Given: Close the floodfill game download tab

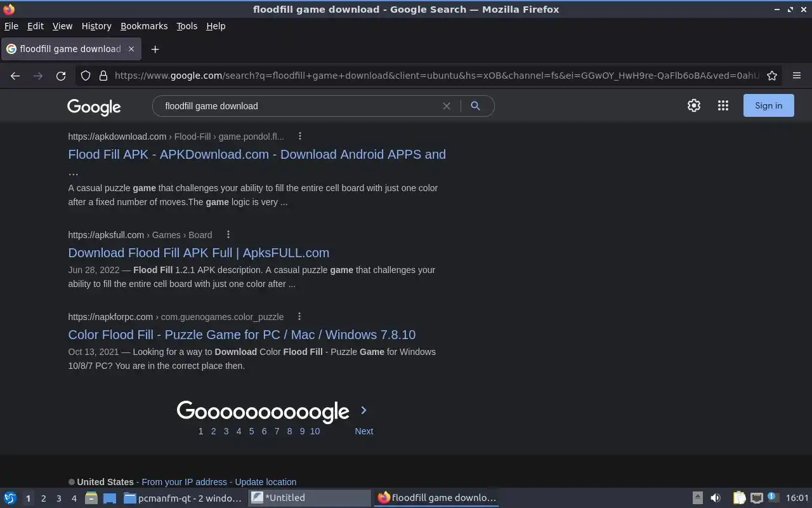Looking at the screenshot, I should coord(131,49).
